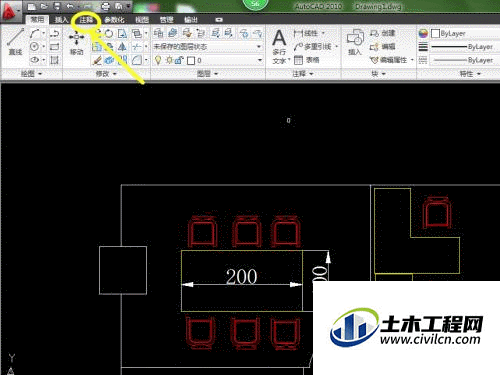Image resolution: width=500 pixels, height=375 pixels.
Task: Toggle the layer lock padlock icon
Action: pos(179,60)
